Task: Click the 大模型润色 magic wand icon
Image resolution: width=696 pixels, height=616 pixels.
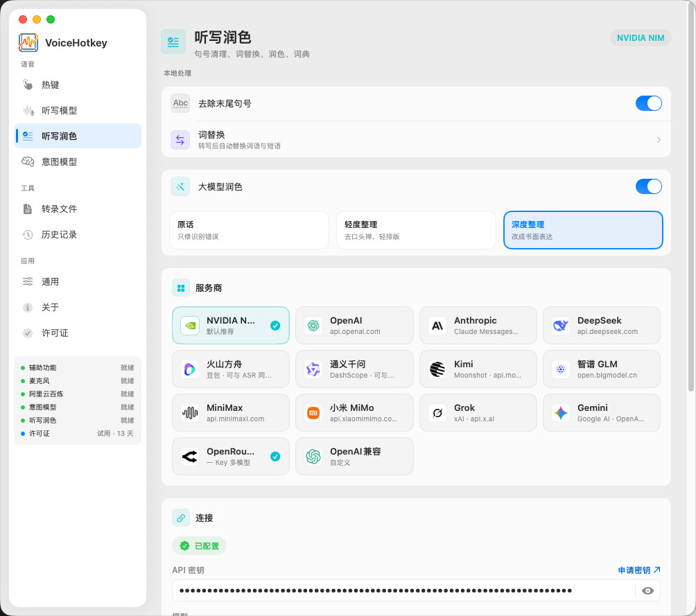Action: pyautogui.click(x=180, y=186)
